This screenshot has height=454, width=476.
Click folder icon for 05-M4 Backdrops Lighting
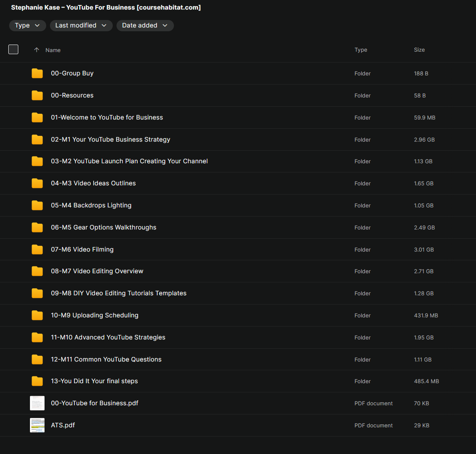click(x=37, y=205)
